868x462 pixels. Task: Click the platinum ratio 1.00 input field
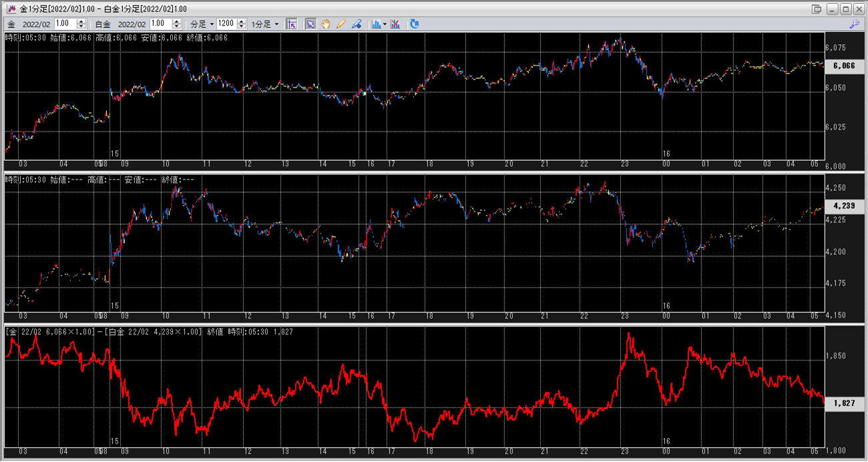point(160,24)
